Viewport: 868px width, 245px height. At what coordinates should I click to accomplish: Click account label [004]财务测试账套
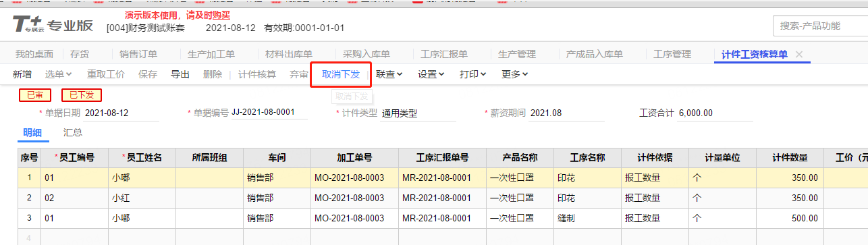coord(146,28)
